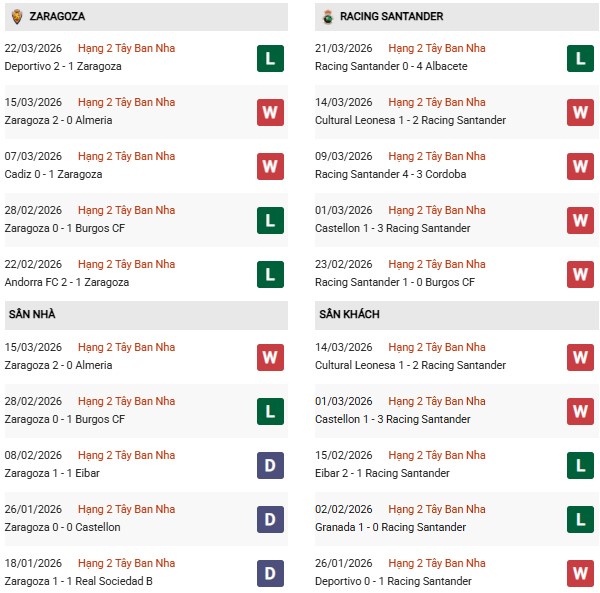The image size is (600, 593).
Task: Select the Andorra FC 2 - 1 Zaragoza match
Action: (64, 282)
